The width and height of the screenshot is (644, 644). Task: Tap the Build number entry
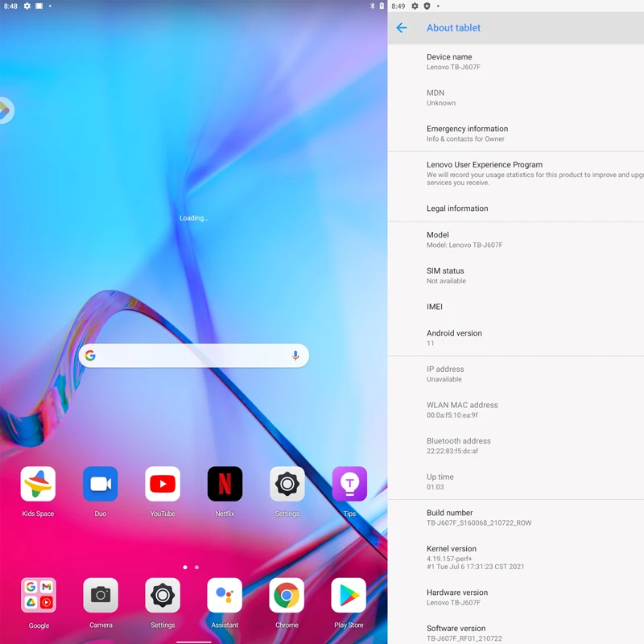pos(515,518)
